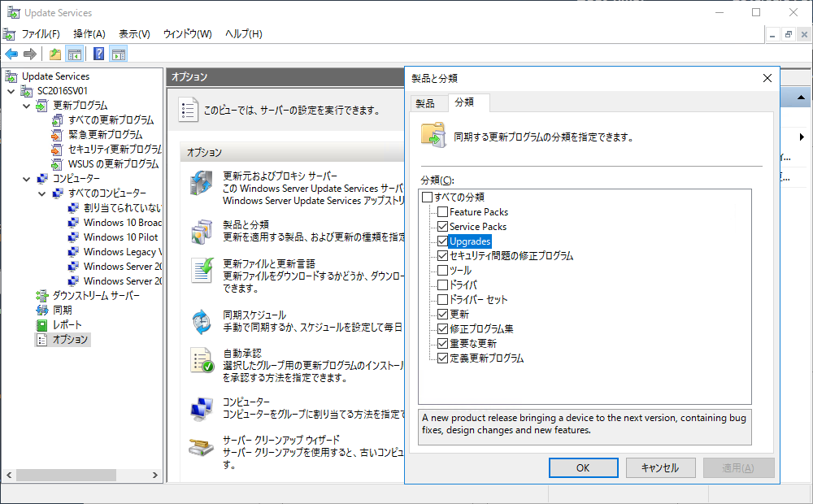813x504 pixels.
Task: Open the ヘルプ(H) menu
Action: (244, 33)
